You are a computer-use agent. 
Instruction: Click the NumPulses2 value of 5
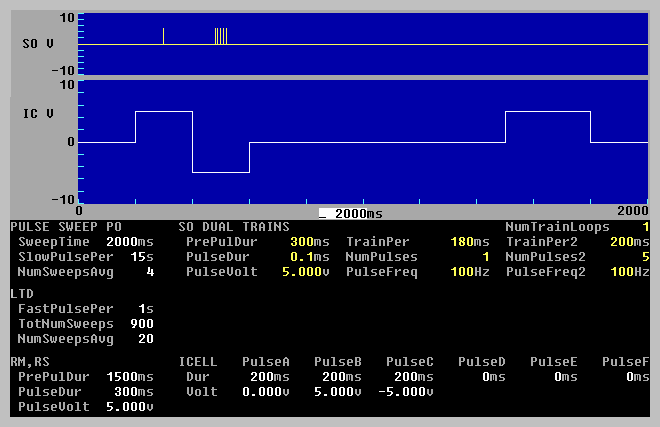pos(645,257)
